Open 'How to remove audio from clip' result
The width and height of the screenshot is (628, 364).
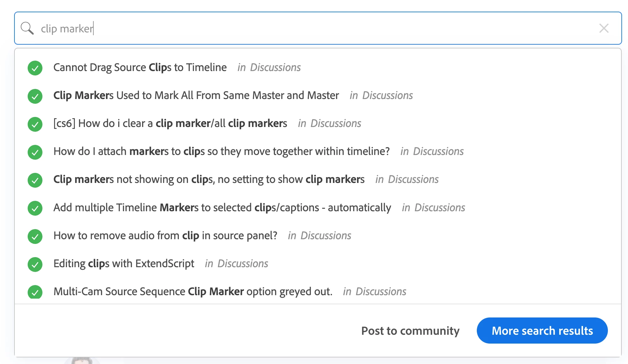tap(165, 236)
